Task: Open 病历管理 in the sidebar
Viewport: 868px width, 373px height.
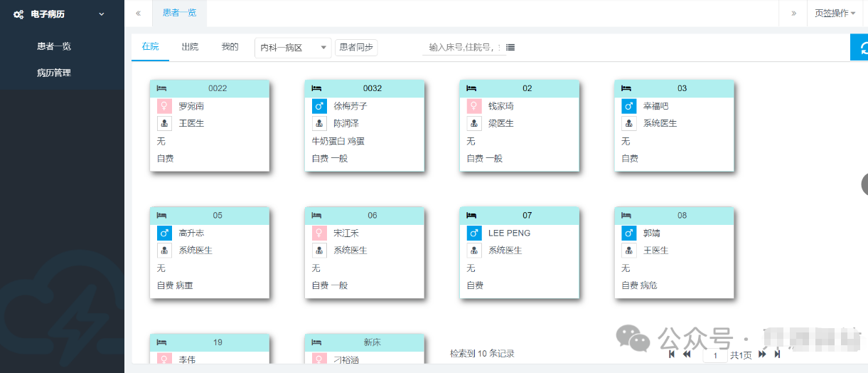Action: pyautogui.click(x=54, y=73)
